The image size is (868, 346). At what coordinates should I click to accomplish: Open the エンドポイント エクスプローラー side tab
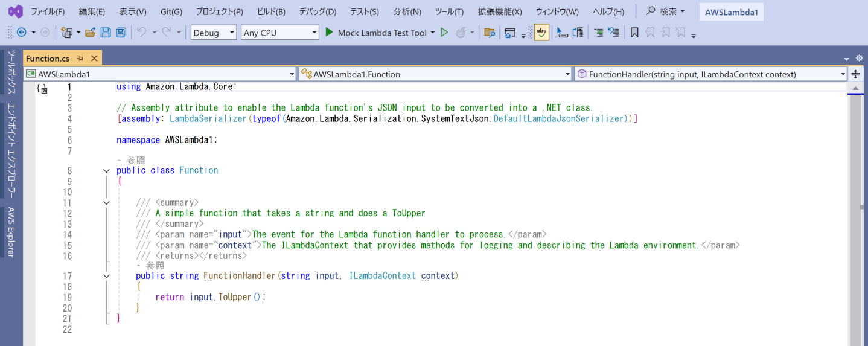pyautogui.click(x=11, y=151)
